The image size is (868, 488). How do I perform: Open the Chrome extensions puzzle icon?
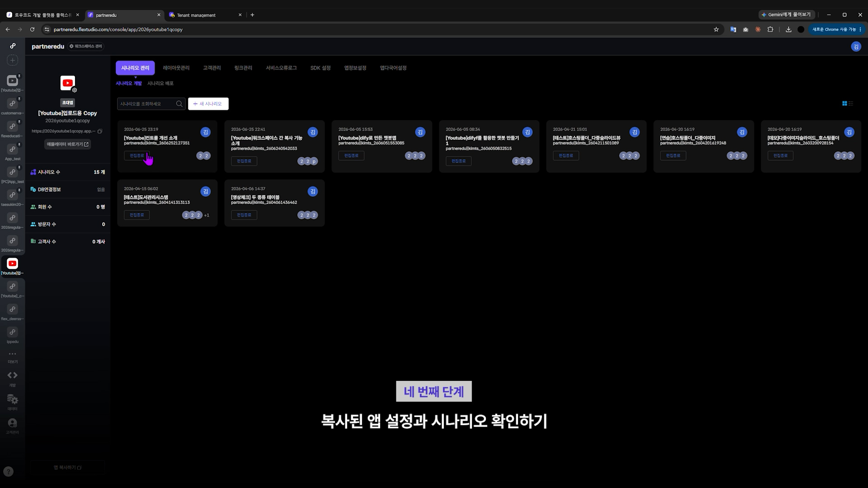tap(770, 29)
